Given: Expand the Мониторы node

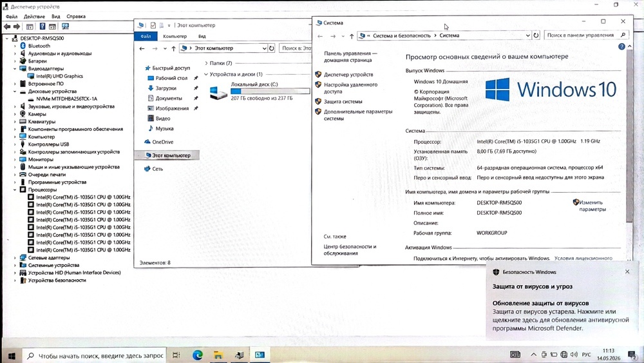Looking at the screenshot, I should pos(15,159).
